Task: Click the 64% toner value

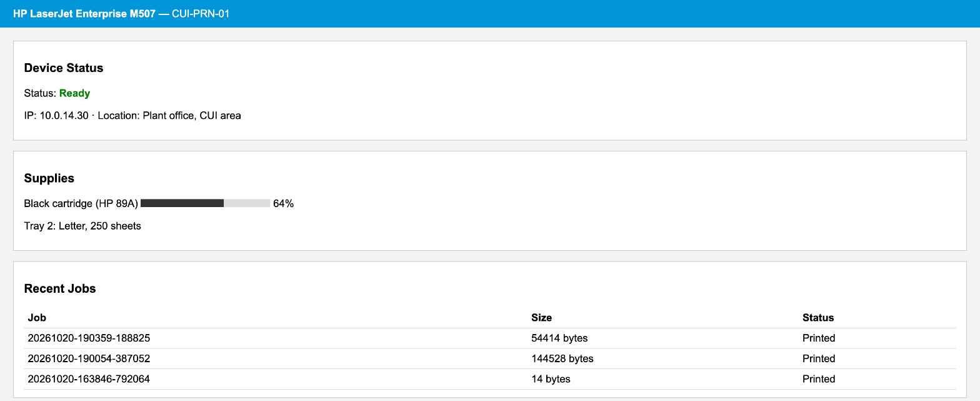Action: [x=284, y=203]
